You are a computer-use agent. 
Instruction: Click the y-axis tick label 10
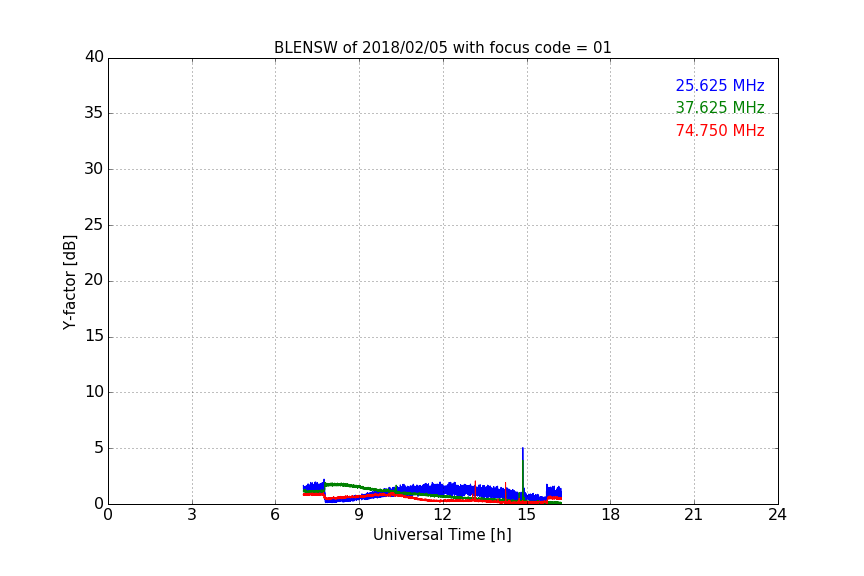click(94, 392)
